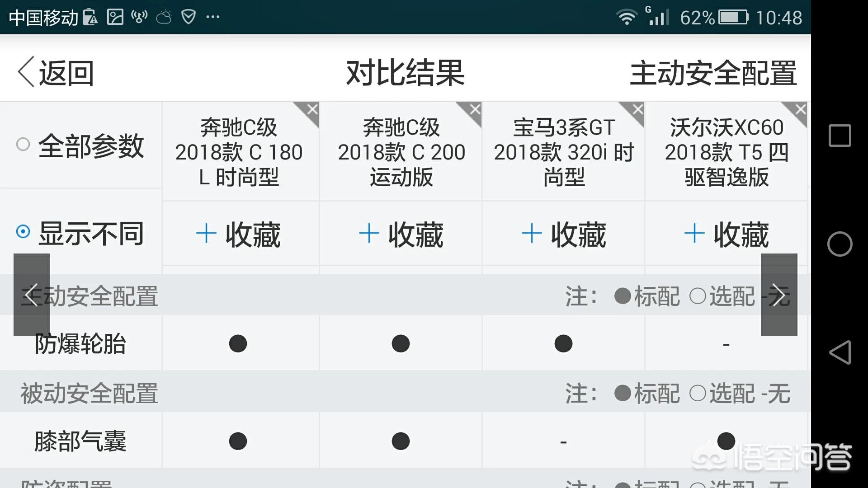
Task: Add 宝马3系GT 320i to 收藏
Action: [x=564, y=234]
